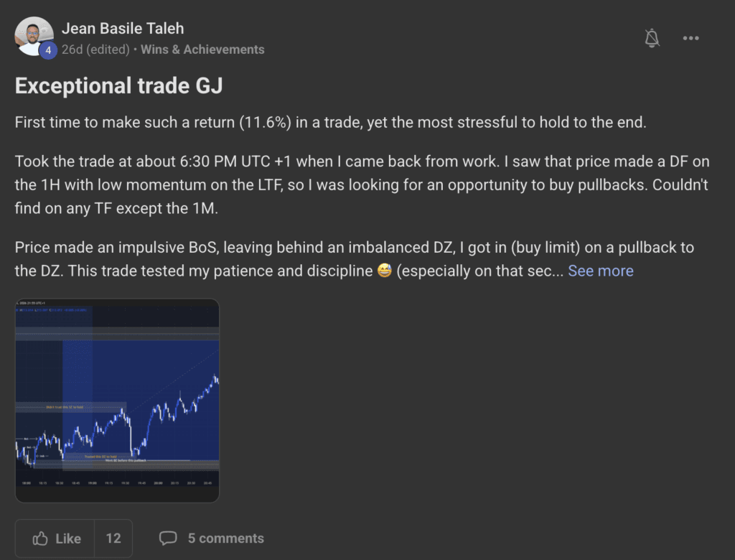Click the 26d (edited) timestamp
735x560 pixels.
(x=95, y=50)
